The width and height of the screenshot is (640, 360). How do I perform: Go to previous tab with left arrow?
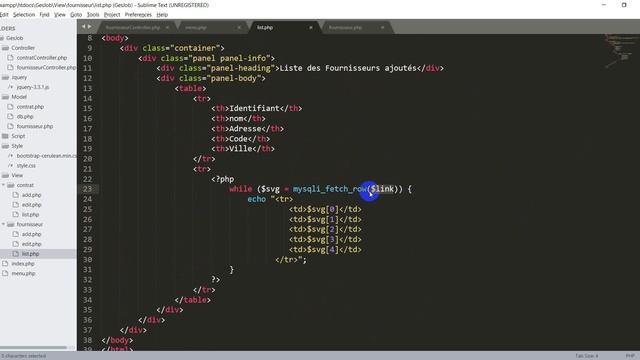pos(83,27)
